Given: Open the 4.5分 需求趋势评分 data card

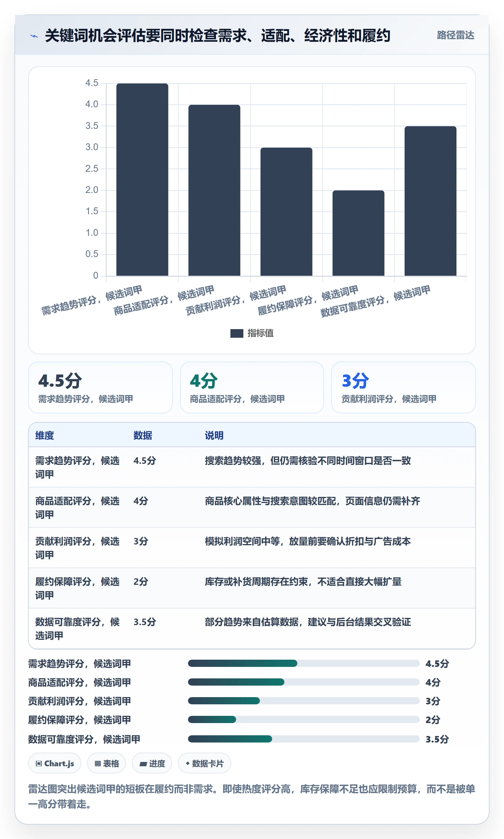Looking at the screenshot, I should (100, 387).
